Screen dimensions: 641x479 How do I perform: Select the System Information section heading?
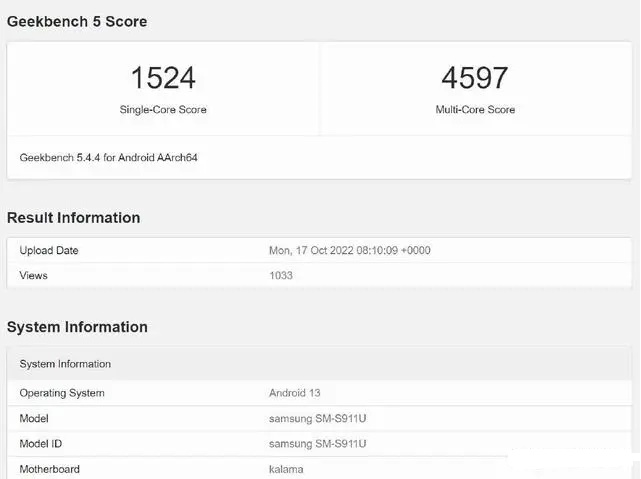pos(77,327)
